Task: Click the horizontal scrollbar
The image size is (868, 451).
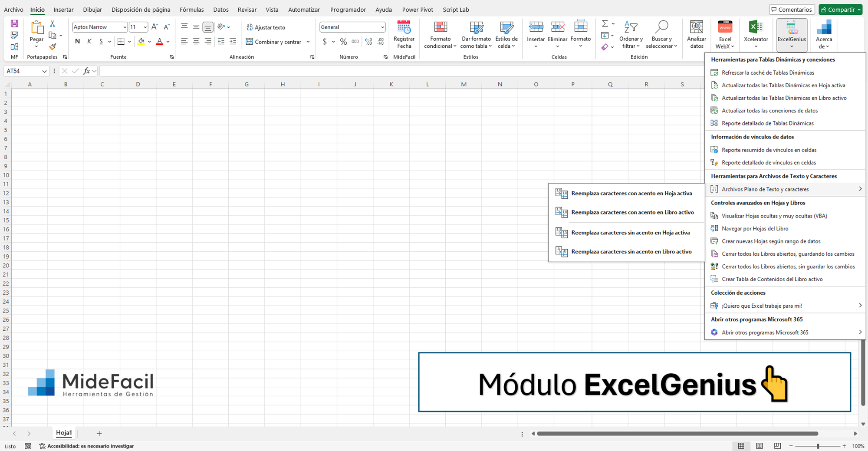Action: tap(677, 433)
